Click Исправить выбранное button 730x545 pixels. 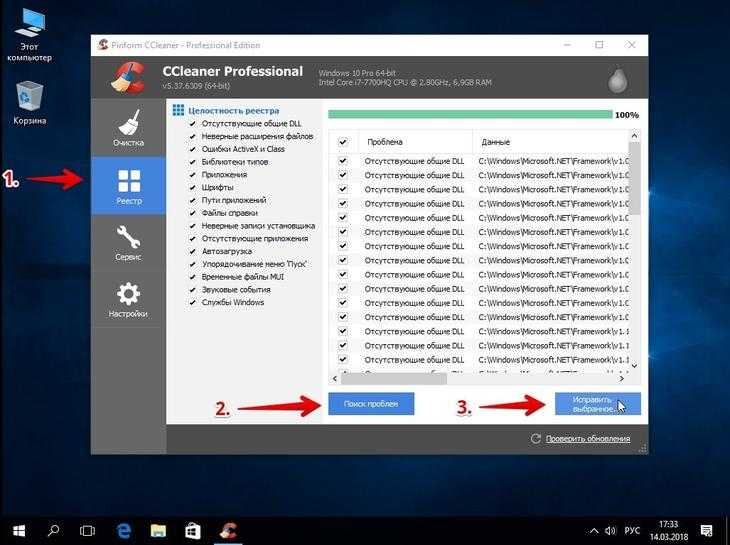598,404
